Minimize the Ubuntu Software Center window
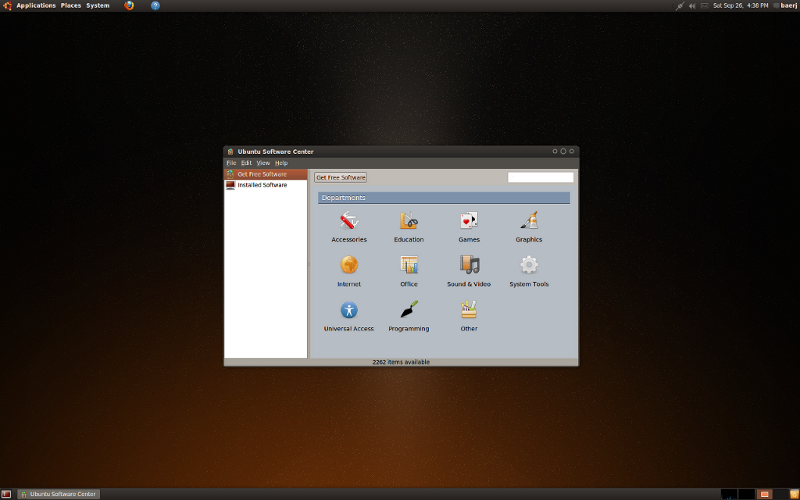The width and height of the screenshot is (800, 500). tap(555, 151)
